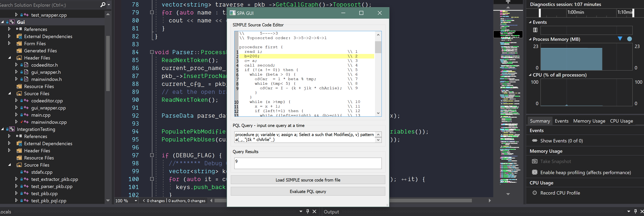Image resolution: width=644 pixels, height=216 pixels.
Task: Expand the Form Files folder
Action: tap(10, 43)
